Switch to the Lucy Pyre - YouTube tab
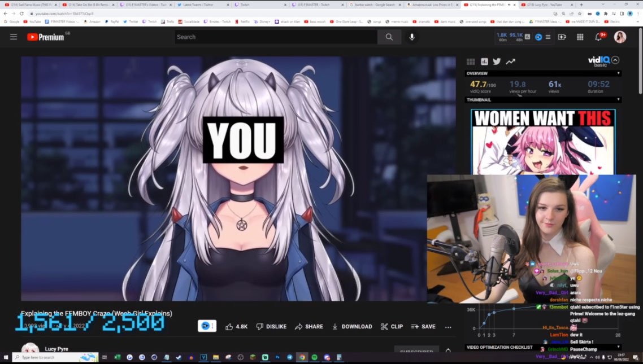643x364 pixels. point(546,5)
